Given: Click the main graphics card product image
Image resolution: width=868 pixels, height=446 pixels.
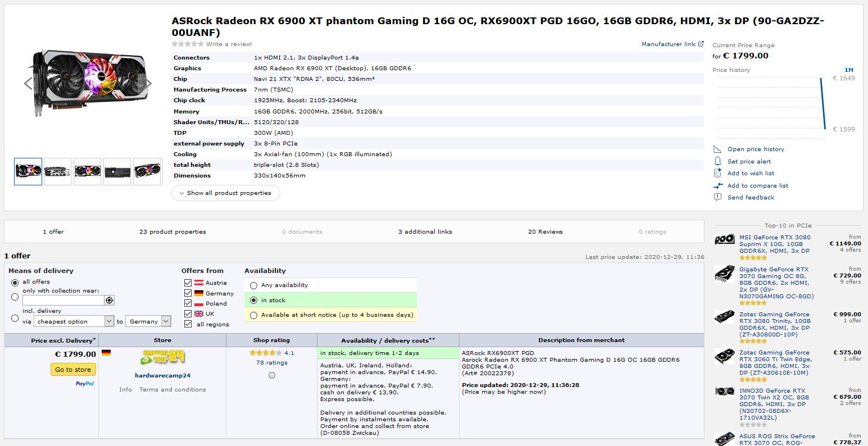Looking at the screenshot, I should pyautogui.click(x=90, y=83).
